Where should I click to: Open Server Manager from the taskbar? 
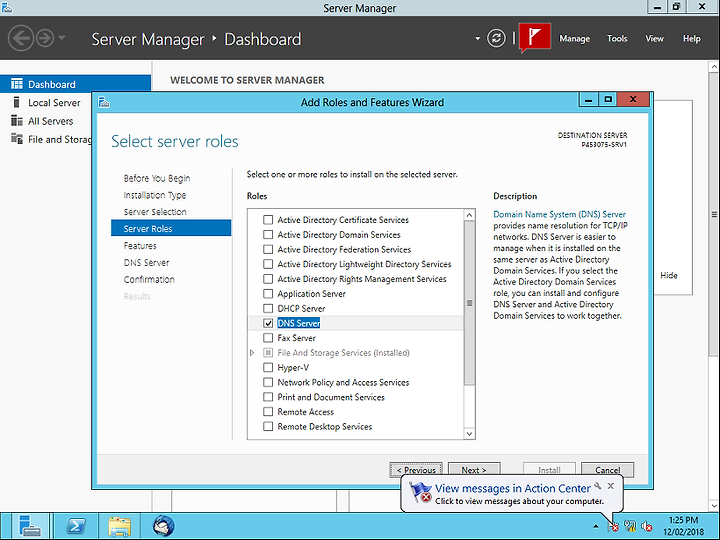coord(29,526)
